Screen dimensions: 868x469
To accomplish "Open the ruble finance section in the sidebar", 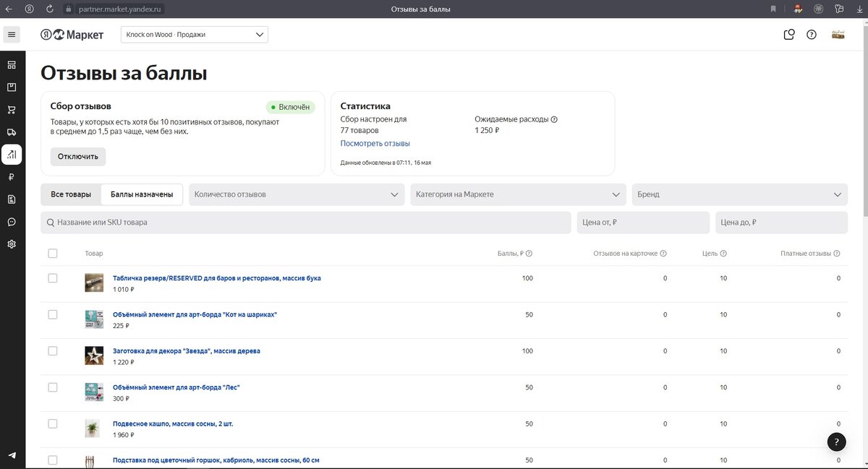I will click(12, 177).
